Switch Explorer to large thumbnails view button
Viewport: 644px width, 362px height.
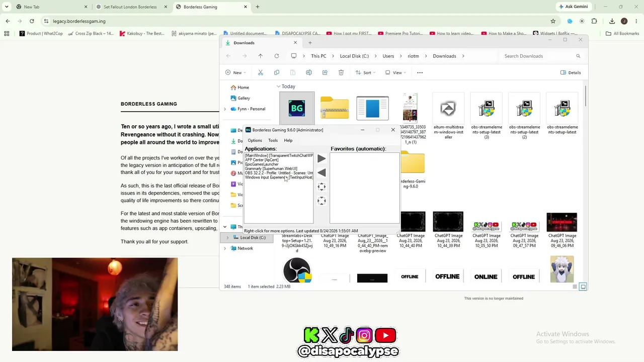coord(583,287)
